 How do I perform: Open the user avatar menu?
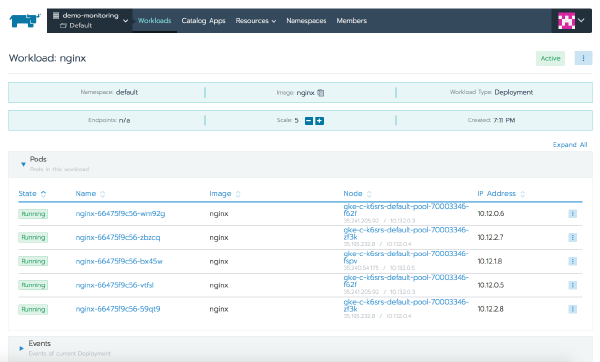click(x=571, y=21)
